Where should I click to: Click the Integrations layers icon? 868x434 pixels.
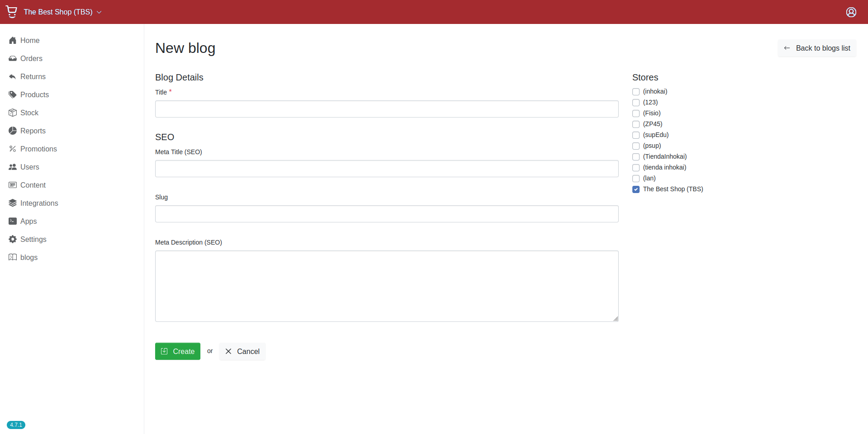pyautogui.click(x=13, y=203)
